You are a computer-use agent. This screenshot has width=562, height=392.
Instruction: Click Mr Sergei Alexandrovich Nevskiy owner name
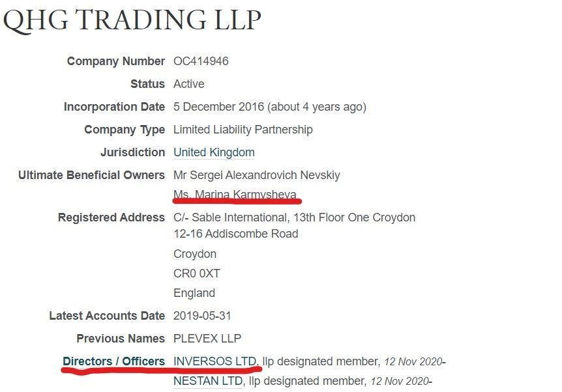[257, 175]
